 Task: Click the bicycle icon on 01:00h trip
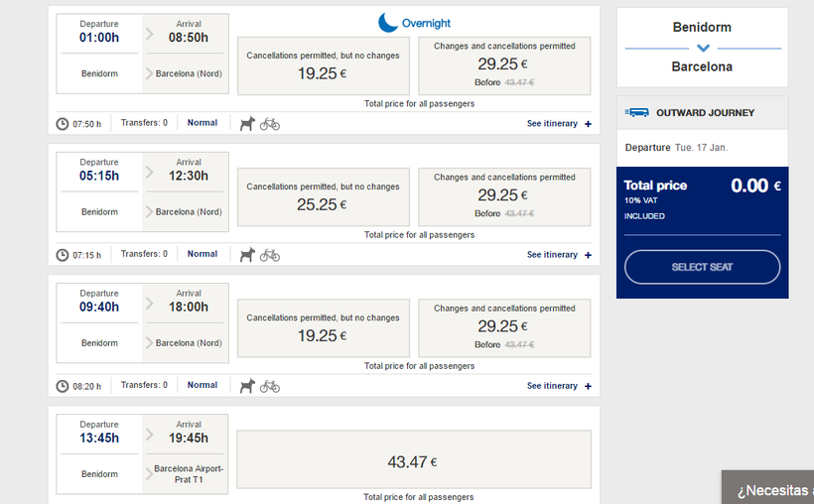pyautogui.click(x=270, y=123)
